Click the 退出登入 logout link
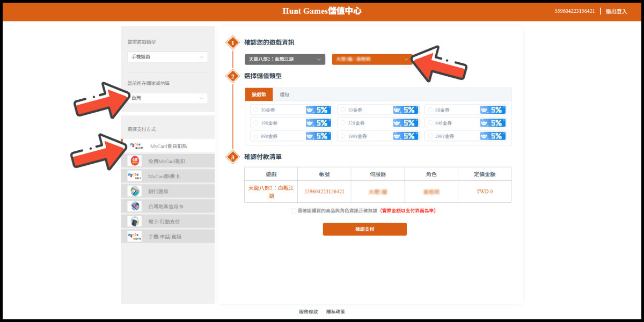This screenshot has width=644, height=322. pyautogui.click(x=616, y=11)
